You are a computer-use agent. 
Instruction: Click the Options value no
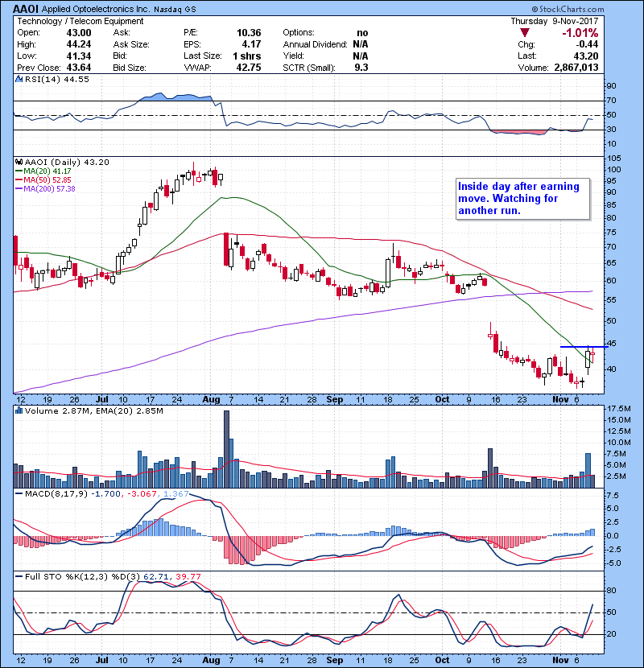coord(362,33)
